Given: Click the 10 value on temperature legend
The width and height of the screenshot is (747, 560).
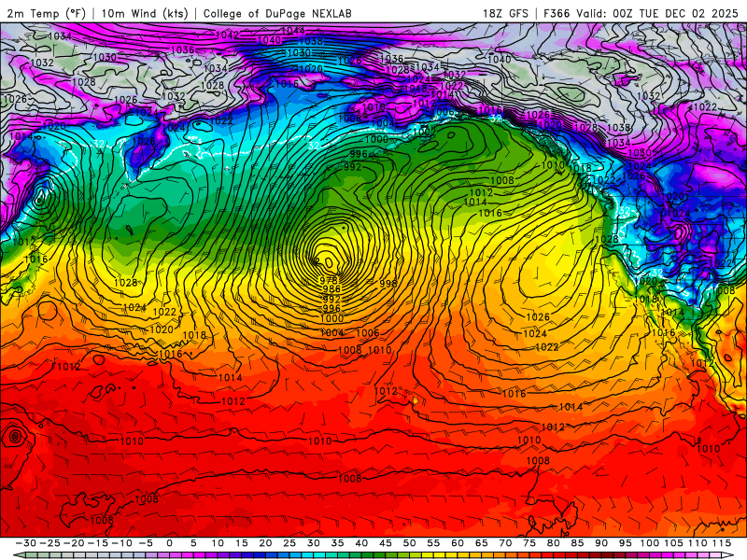Looking at the screenshot, I should coord(218,543).
